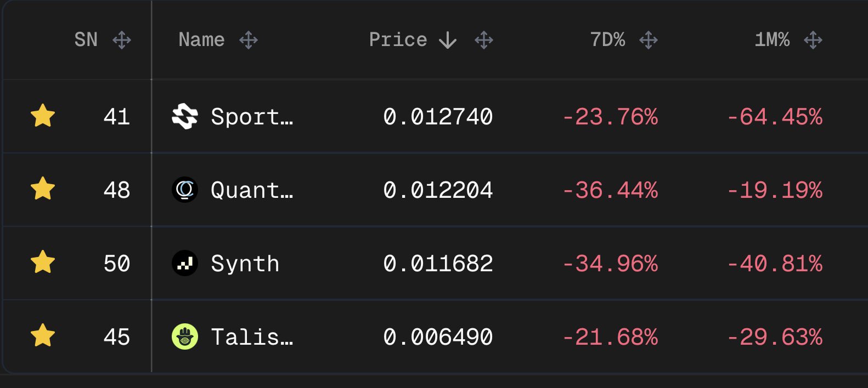This screenshot has width=868, height=388.
Task: Click the Talisman subnet logo icon
Action: point(184,336)
